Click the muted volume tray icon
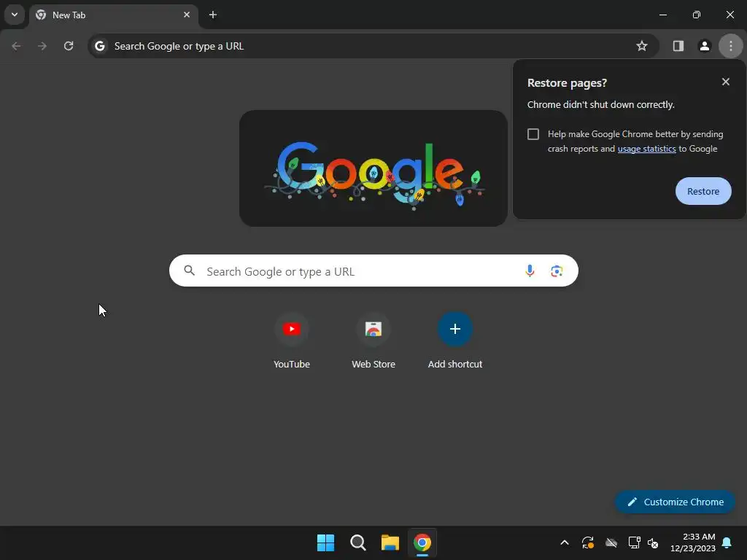Viewport: 747px width, 560px height. pos(653,542)
